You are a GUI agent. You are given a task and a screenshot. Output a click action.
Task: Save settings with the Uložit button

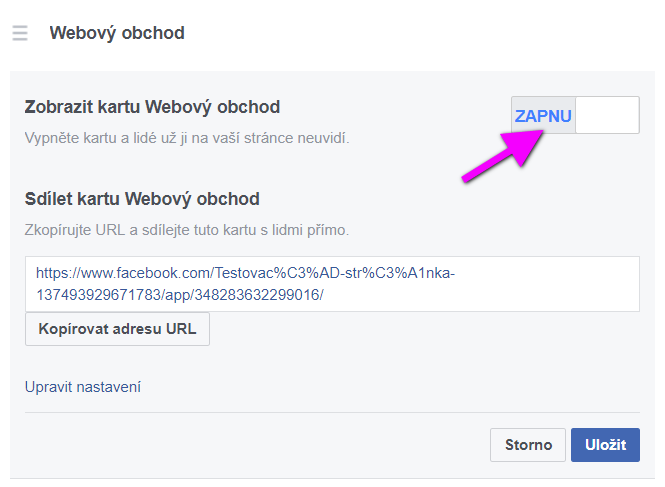click(x=605, y=445)
